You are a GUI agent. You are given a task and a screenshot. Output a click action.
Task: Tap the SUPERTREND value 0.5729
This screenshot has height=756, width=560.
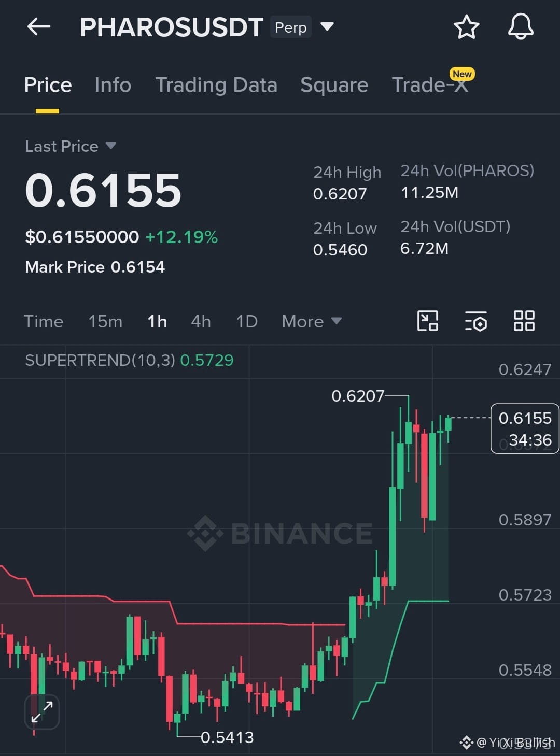tap(207, 360)
